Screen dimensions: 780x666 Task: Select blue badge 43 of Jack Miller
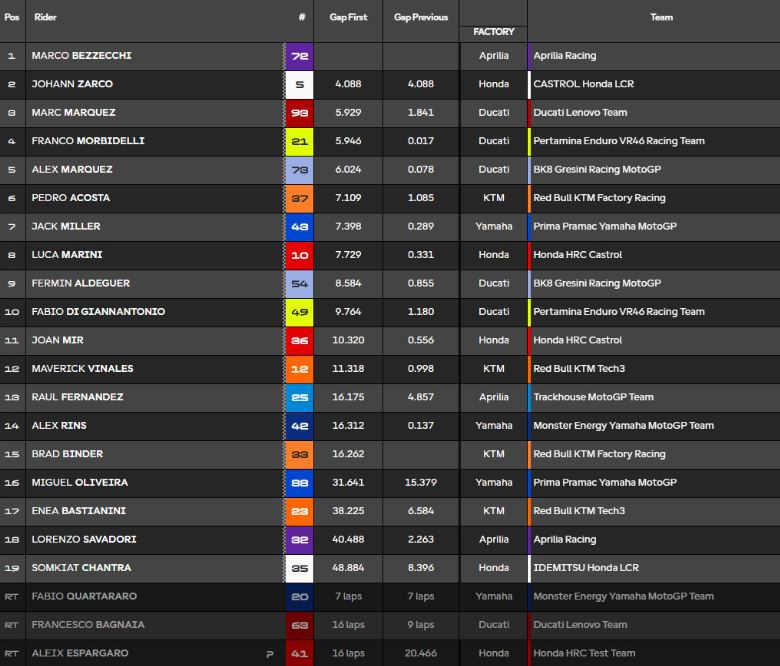coord(299,227)
